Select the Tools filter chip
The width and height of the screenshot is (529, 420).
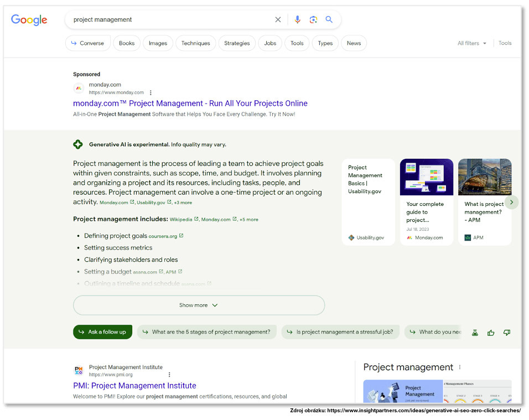(x=297, y=43)
